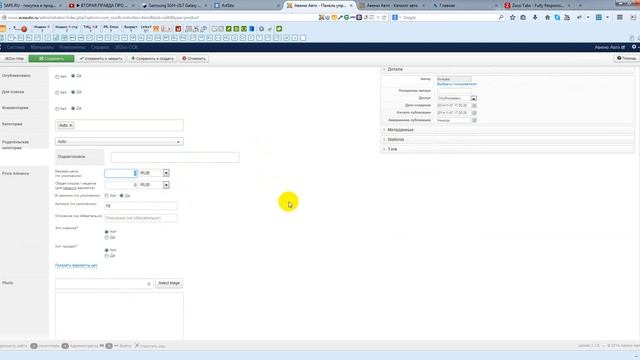Image resolution: width=640 pixels, height=360 pixels.
Task: Click the Помощь button
Action: point(627,58)
